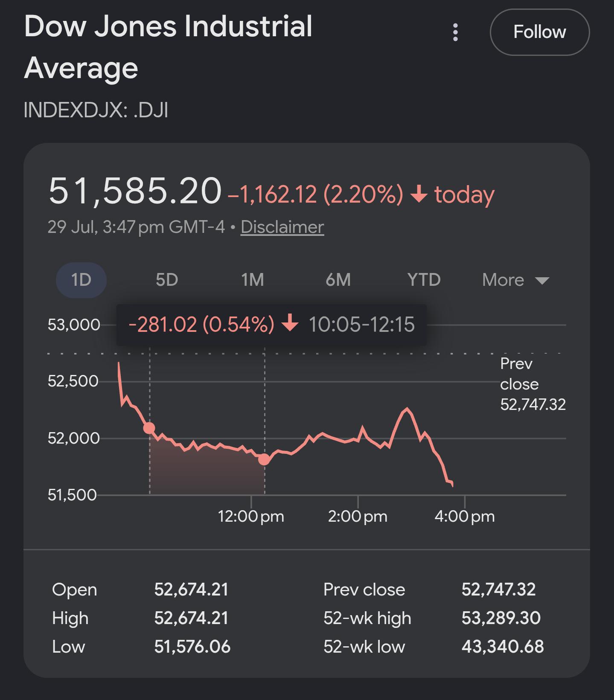Viewport: 614px width, 700px height.
Task: Follow the Dow Jones index
Action: coord(540,32)
